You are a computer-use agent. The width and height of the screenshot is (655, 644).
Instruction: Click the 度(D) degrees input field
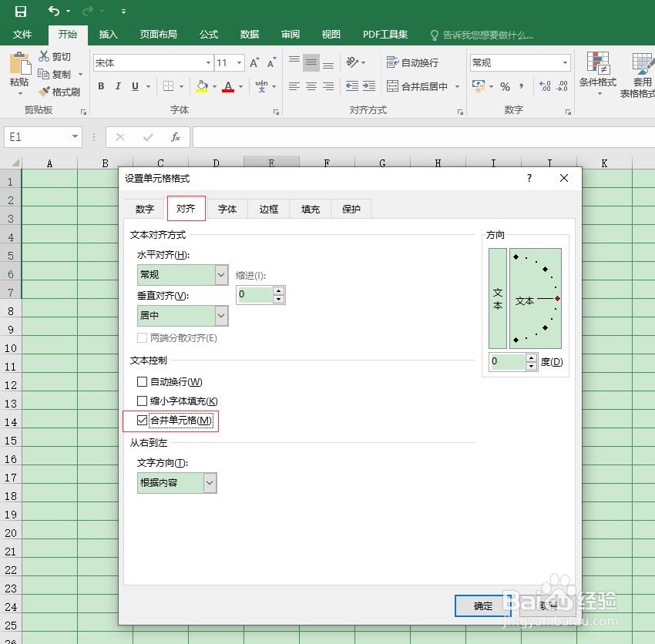point(508,362)
